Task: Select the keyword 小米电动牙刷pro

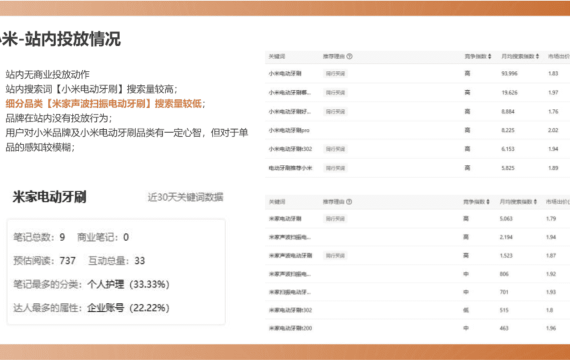Action: 289,130
